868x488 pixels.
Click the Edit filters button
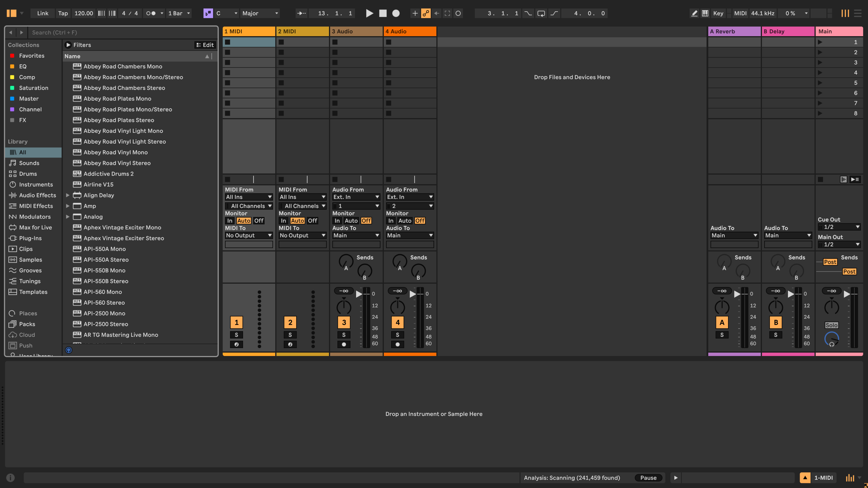205,45
